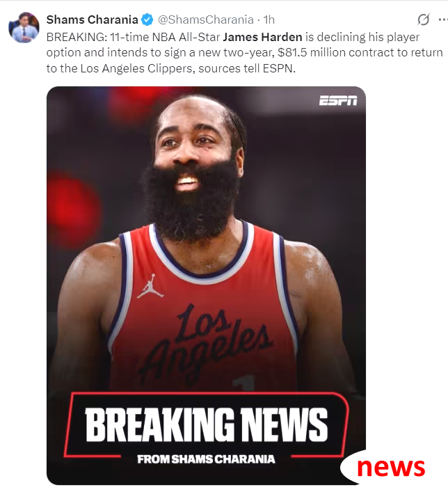The height and width of the screenshot is (492, 448).
Task: Select the bold James Harden text
Action: point(262,37)
